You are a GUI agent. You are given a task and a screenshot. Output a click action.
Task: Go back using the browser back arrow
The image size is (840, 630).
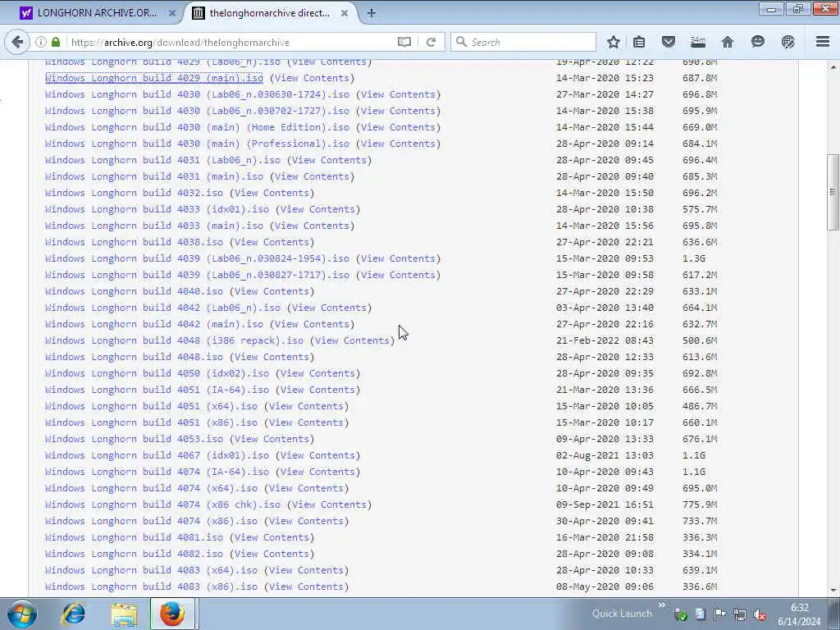coord(17,42)
